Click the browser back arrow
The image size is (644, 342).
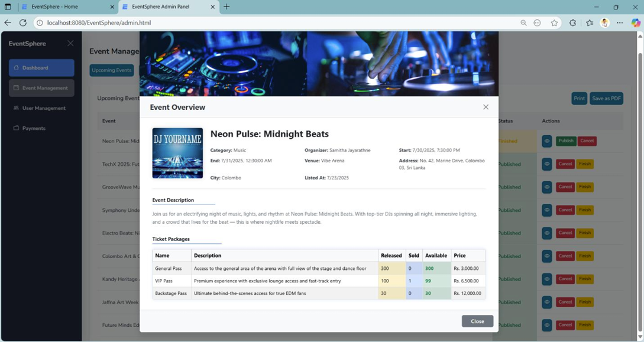(8, 23)
